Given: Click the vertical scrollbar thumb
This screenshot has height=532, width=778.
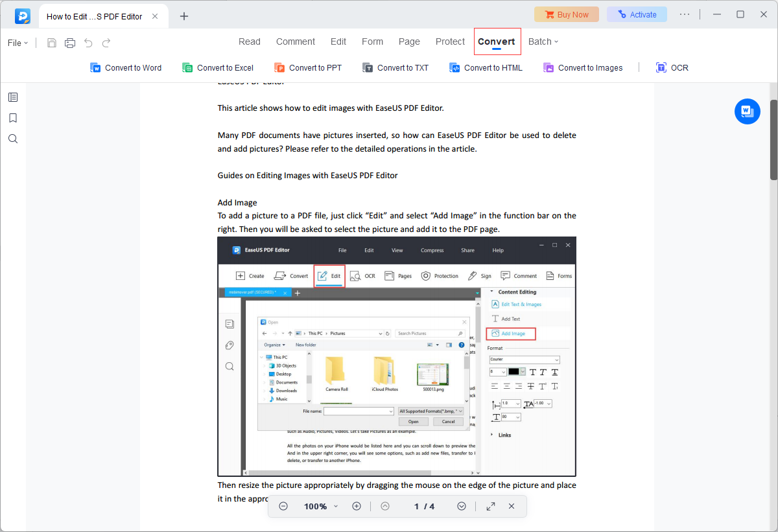Looking at the screenshot, I should point(773,139).
